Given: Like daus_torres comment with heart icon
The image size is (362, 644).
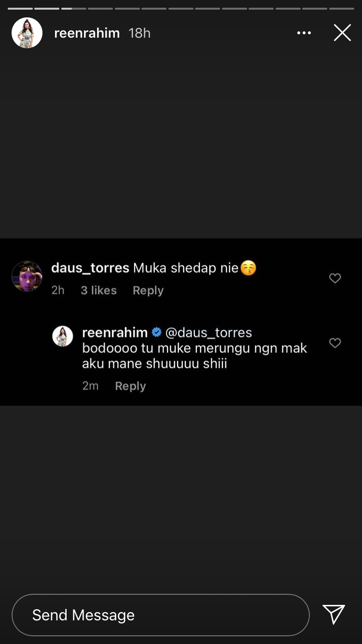Looking at the screenshot, I should (335, 278).
